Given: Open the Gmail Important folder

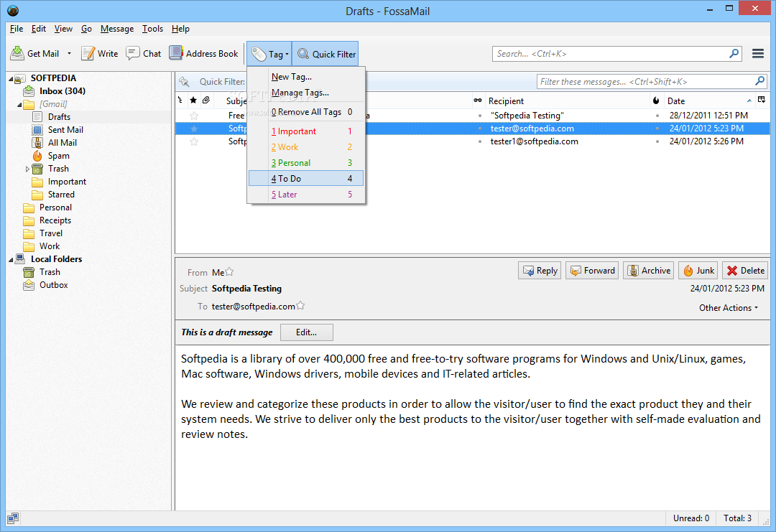Looking at the screenshot, I should coord(67,182).
